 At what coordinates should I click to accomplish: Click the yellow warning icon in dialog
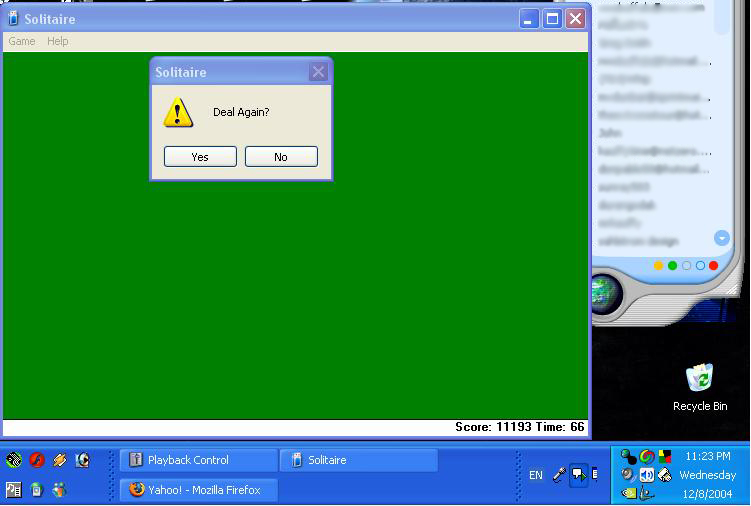[178, 113]
